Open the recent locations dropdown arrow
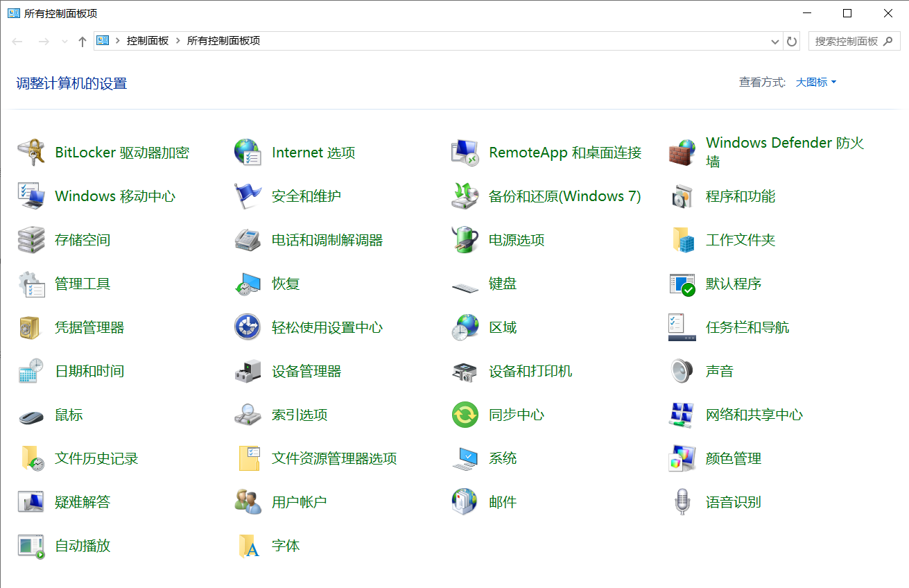Viewport: 909px width, 588px height. click(64, 42)
